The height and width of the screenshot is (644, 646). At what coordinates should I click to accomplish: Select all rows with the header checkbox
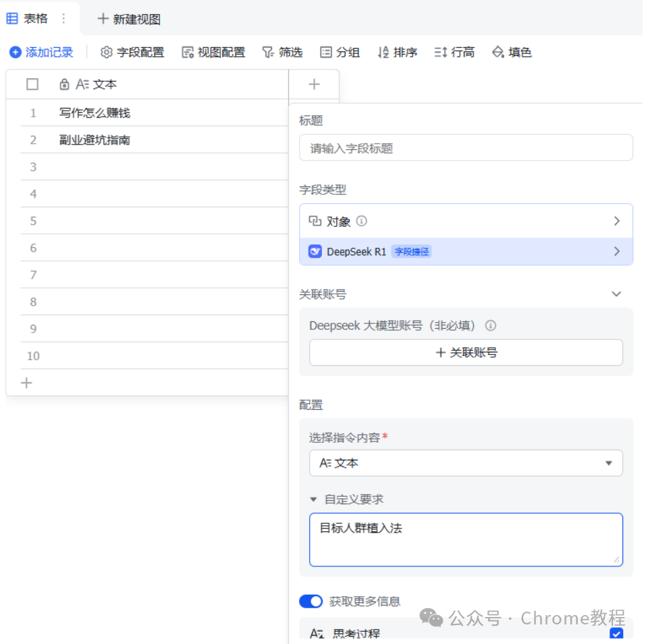pos(32,84)
